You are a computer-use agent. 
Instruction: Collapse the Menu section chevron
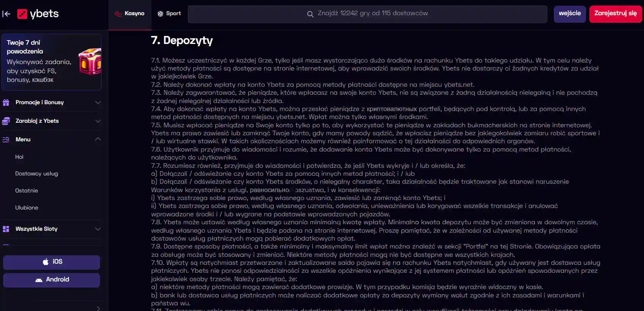pyautogui.click(x=98, y=139)
